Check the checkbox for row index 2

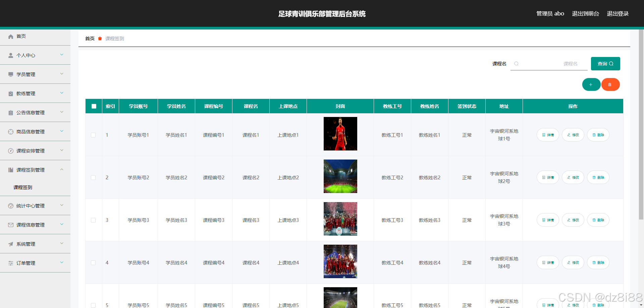click(x=94, y=178)
